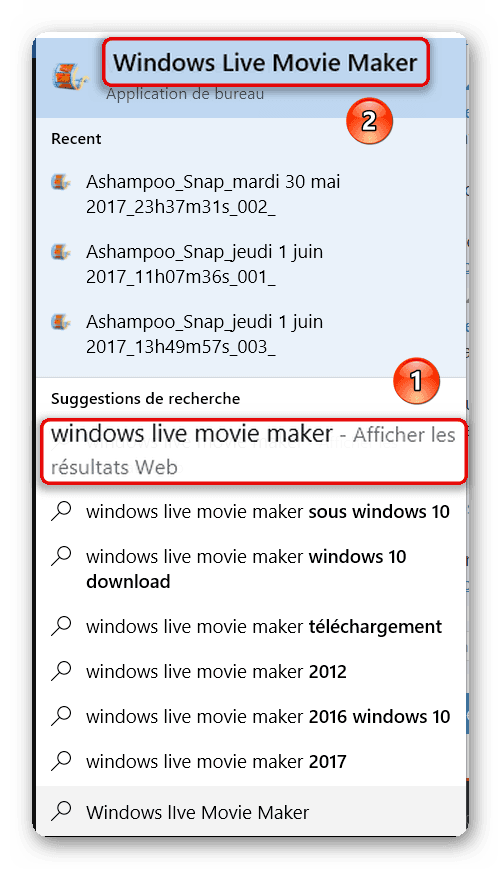Open recent file 2017_23h37m31s_002_
Screen dimensions: 501x869
tap(213, 194)
